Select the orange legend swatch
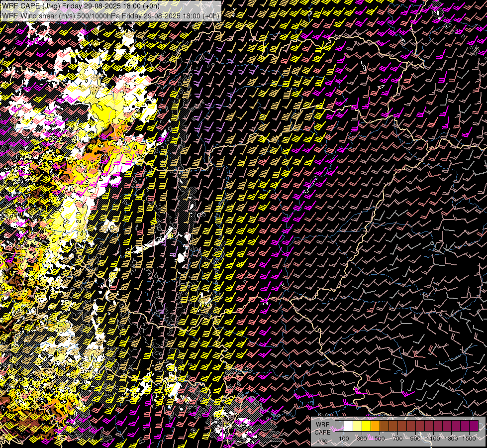487x448 pixels. pyautogui.click(x=375, y=426)
